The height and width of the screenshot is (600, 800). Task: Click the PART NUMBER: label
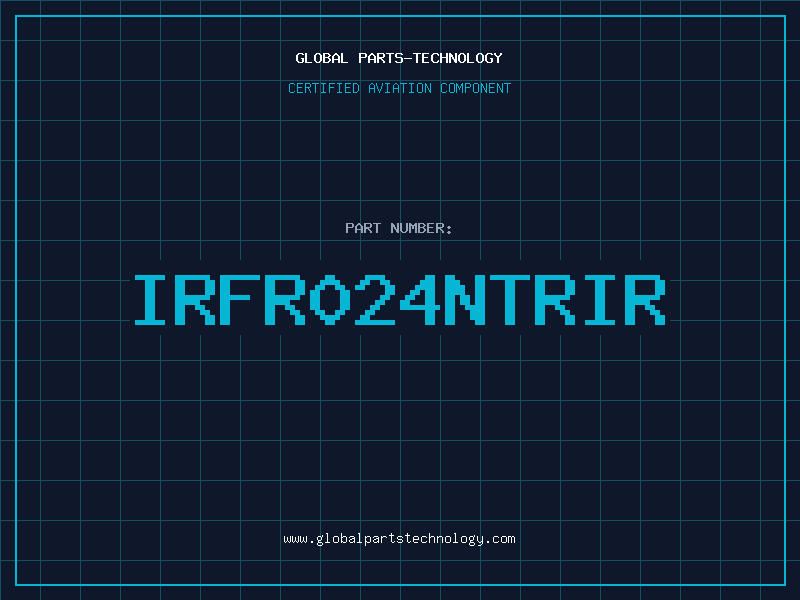point(399,228)
